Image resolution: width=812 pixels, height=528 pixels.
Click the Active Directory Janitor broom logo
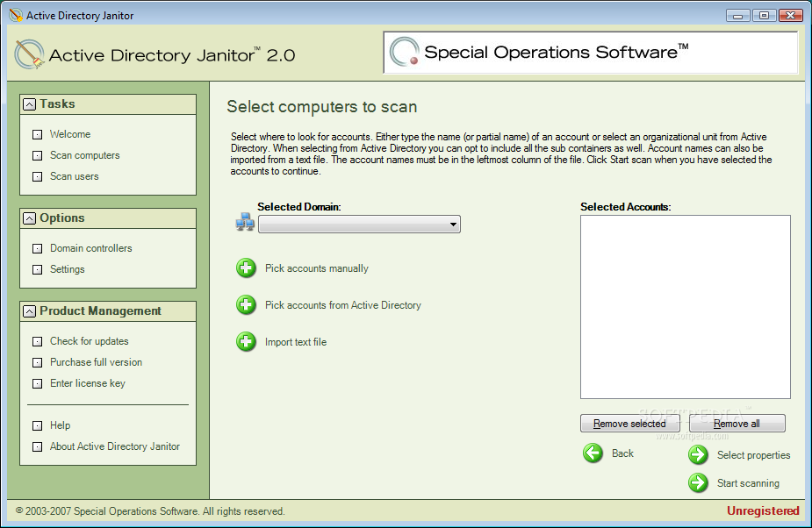(29, 54)
